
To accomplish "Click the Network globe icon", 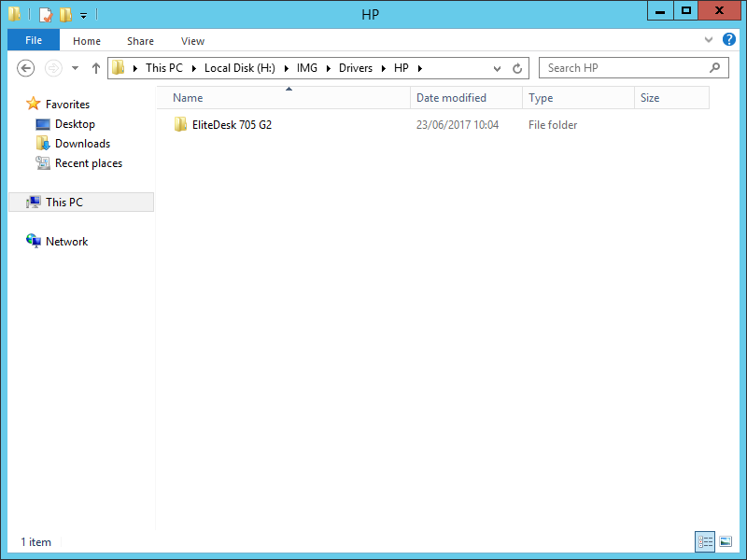I will tap(34, 241).
